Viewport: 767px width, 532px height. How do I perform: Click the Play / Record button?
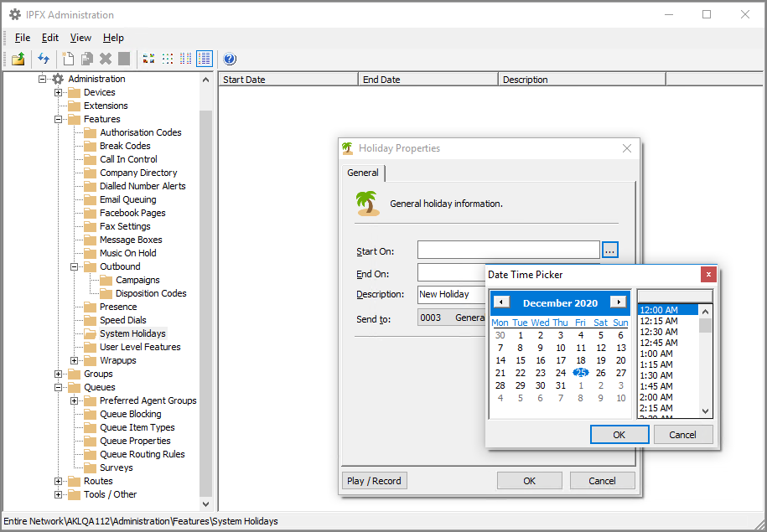[x=374, y=481]
